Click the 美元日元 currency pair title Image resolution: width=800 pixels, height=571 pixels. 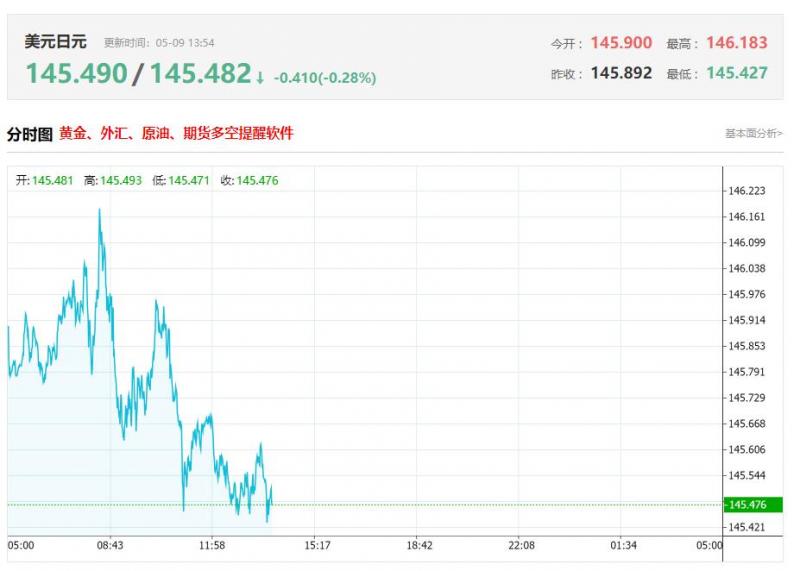(x=56, y=42)
